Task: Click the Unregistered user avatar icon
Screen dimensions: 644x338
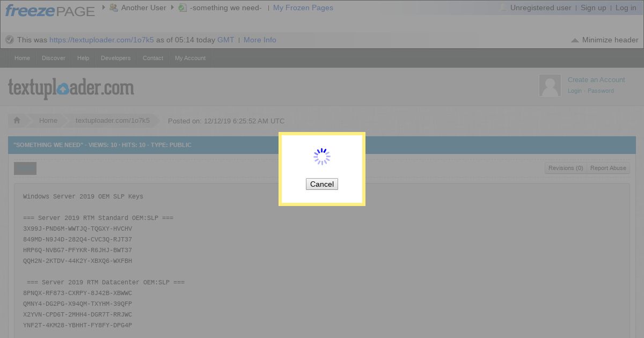Action: (x=503, y=8)
